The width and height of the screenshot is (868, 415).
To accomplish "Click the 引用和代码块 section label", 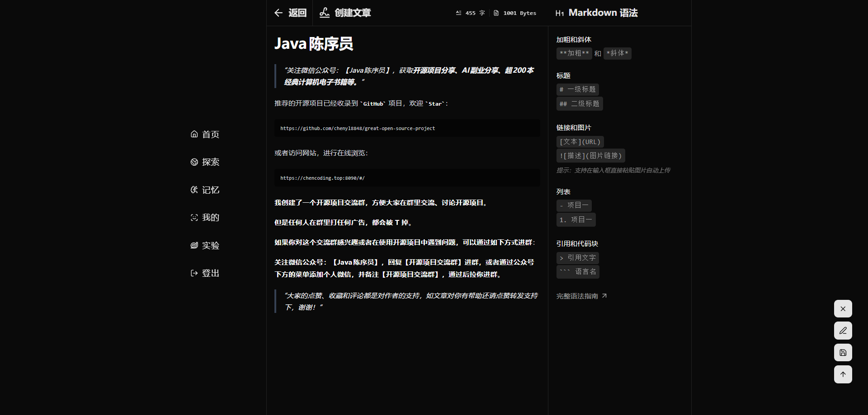I will tap(577, 244).
